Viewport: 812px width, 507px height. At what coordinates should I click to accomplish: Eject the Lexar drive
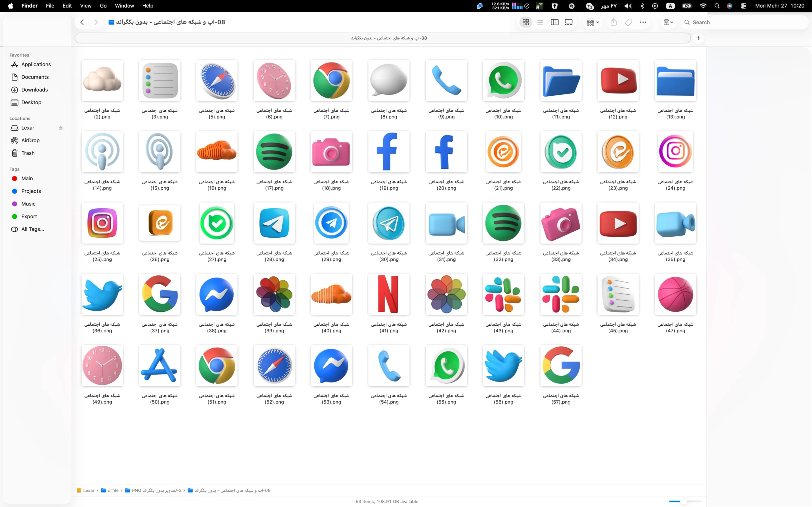(61, 128)
